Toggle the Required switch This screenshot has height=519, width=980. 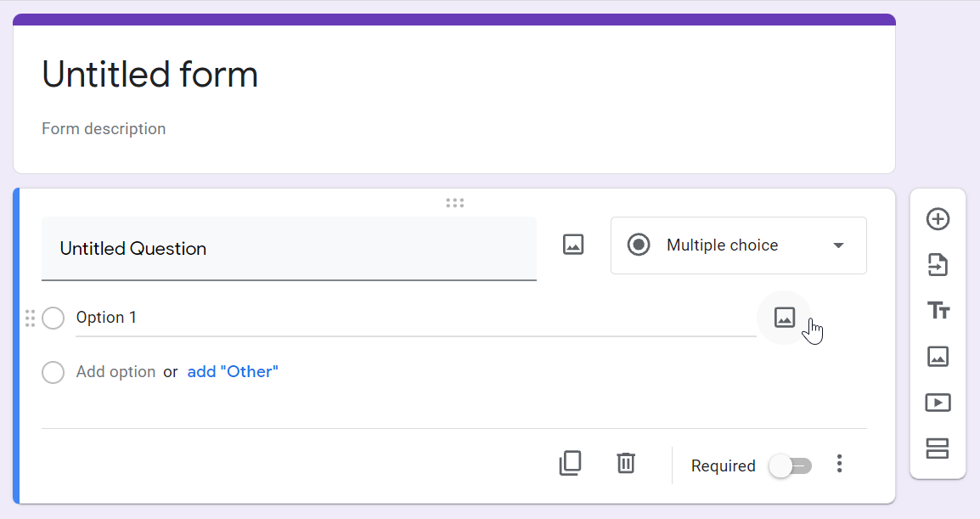(790, 465)
